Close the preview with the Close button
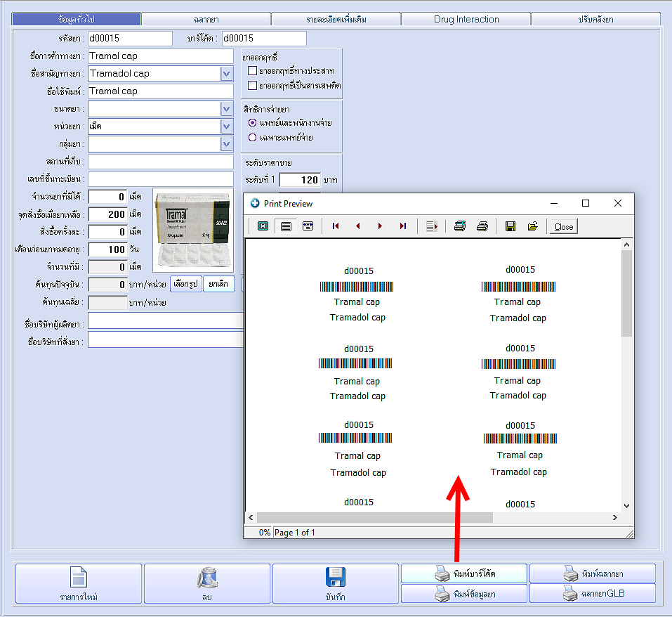The image size is (672, 617). point(564,227)
